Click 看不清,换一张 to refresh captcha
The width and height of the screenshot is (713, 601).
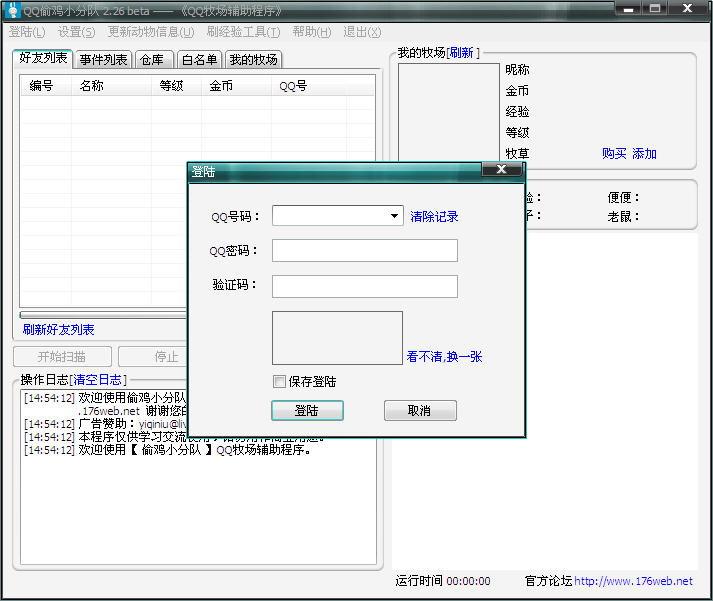pos(444,357)
